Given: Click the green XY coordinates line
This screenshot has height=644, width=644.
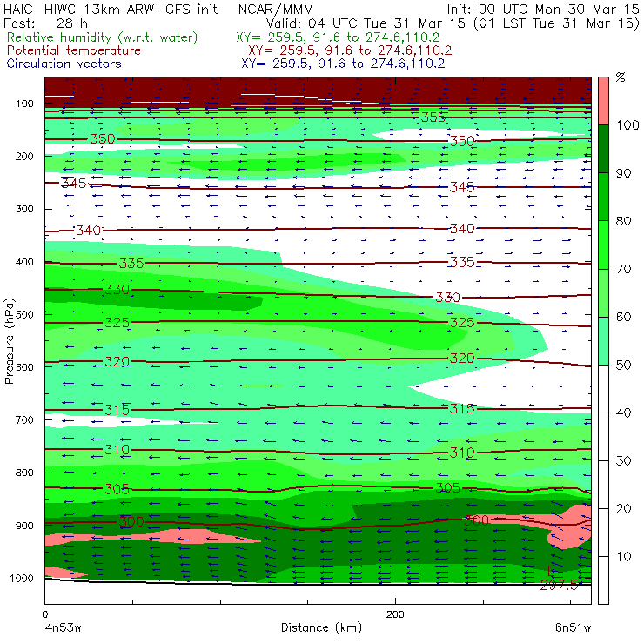Looking at the screenshot, I should click(338, 37).
